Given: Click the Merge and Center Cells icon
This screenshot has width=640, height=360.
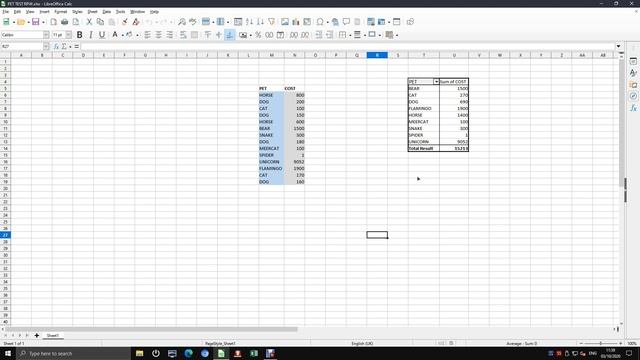Looking at the screenshot, I should (x=194, y=35).
